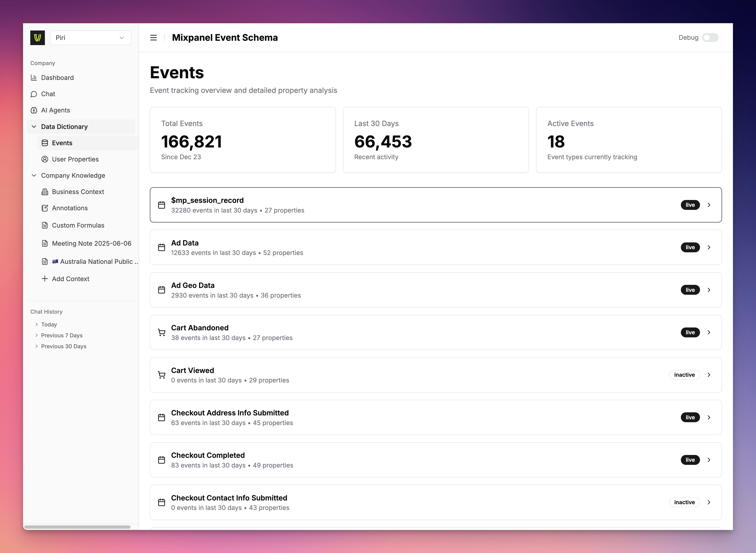Click the Cart Abandoned cart icon

point(162,332)
